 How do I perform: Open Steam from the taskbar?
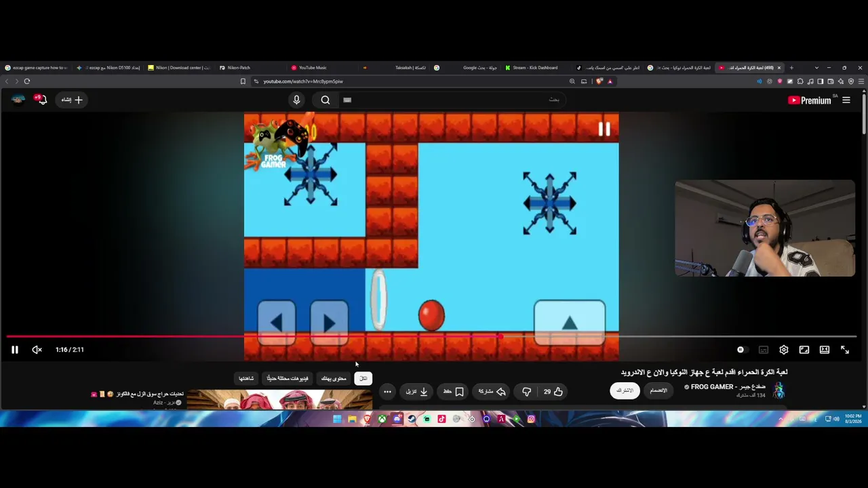click(x=412, y=420)
